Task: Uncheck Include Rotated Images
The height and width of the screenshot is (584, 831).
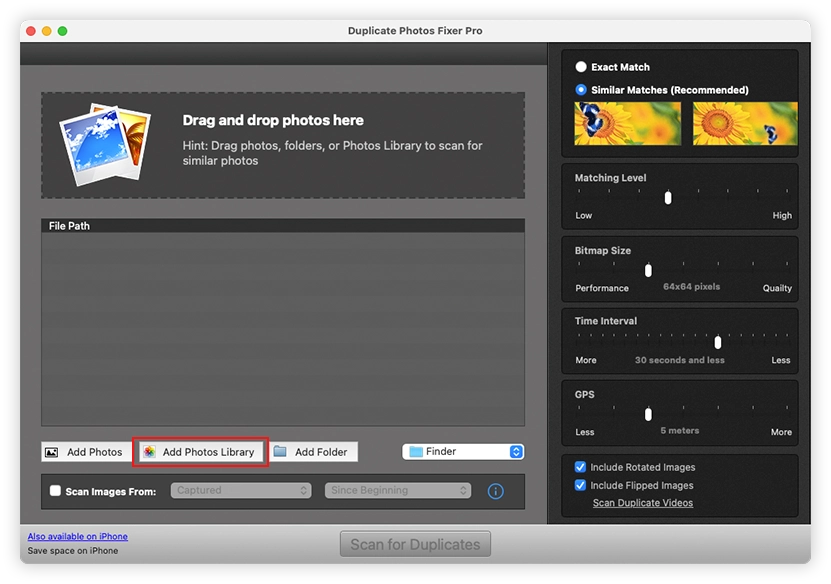Action: 580,467
